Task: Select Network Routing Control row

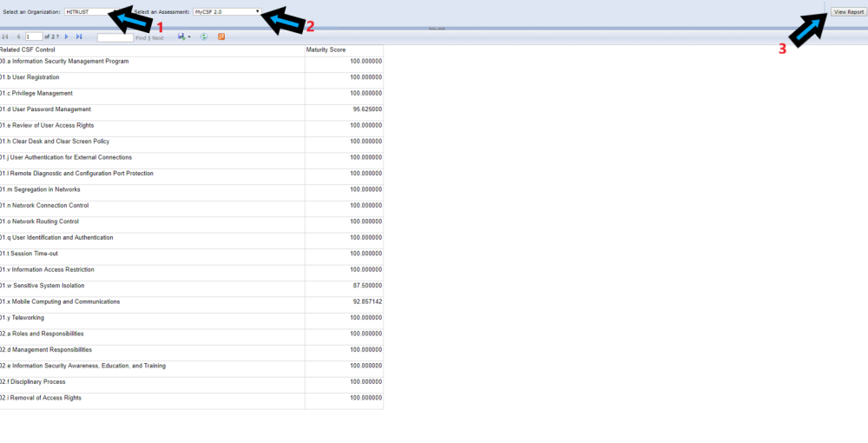Action: tap(191, 225)
